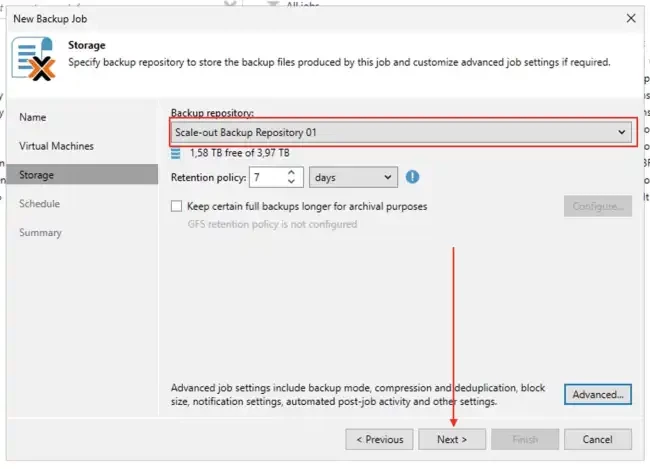Screen dimensions: 650x469
Task: Decrease retention policy value with down arrow
Action: click(291, 182)
